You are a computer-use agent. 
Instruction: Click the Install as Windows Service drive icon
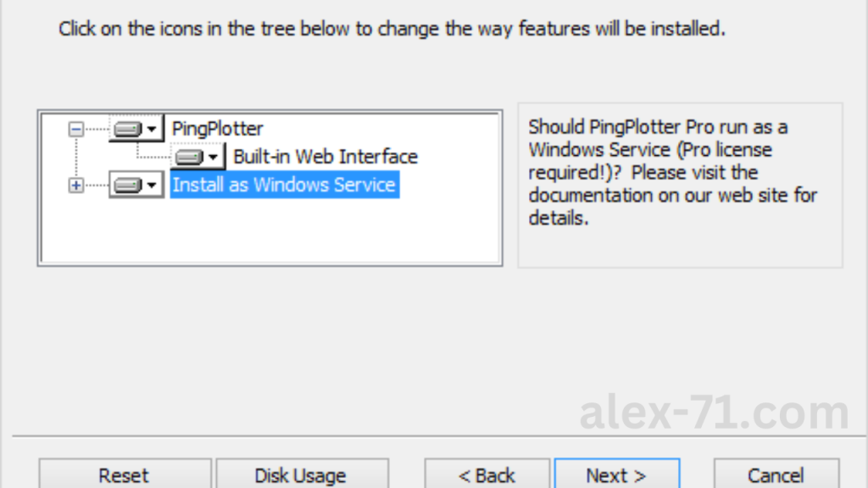coord(129,185)
